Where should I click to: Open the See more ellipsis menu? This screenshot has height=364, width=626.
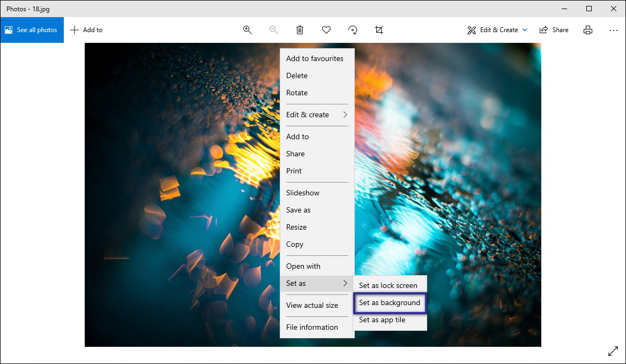coord(613,30)
